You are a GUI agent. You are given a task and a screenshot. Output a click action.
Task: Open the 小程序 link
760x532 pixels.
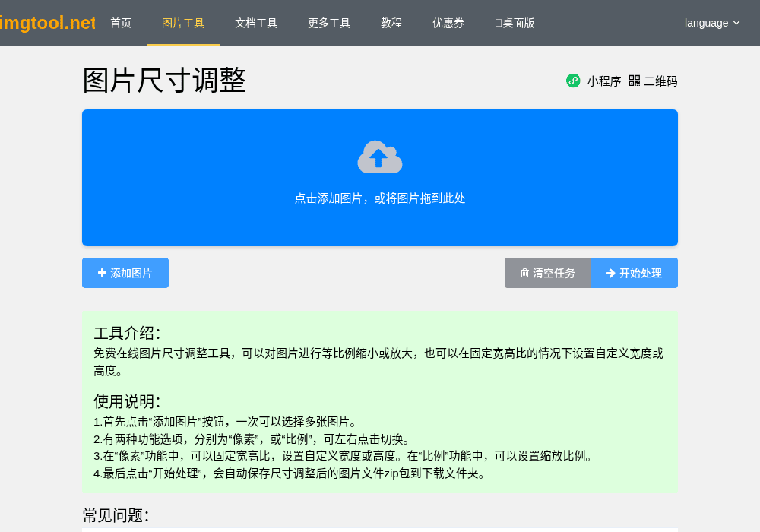coord(604,81)
